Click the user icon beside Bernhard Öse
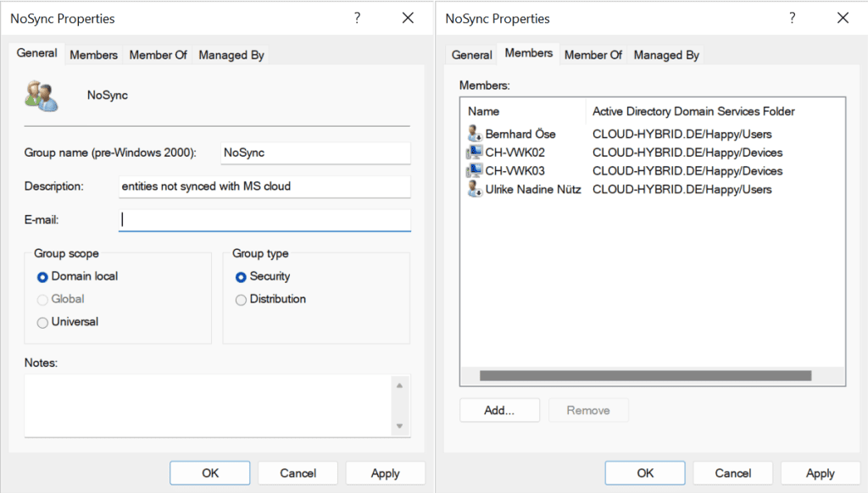Image resolution: width=868 pixels, height=493 pixels. (475, 134)
